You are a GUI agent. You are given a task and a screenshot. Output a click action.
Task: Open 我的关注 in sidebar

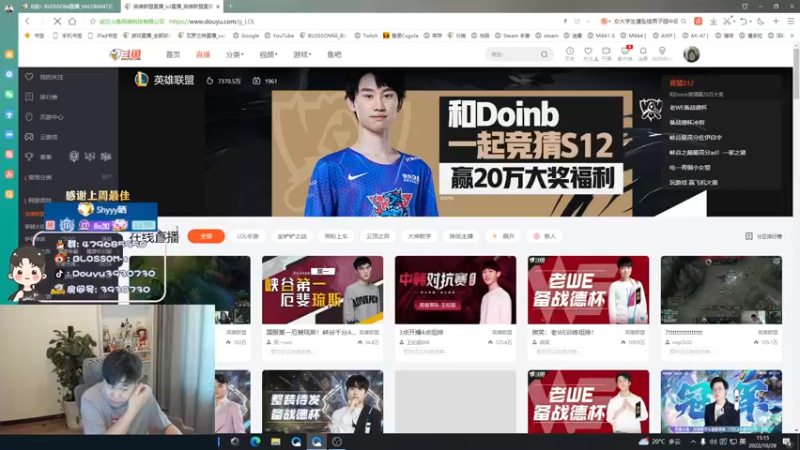tap(51, 77)
